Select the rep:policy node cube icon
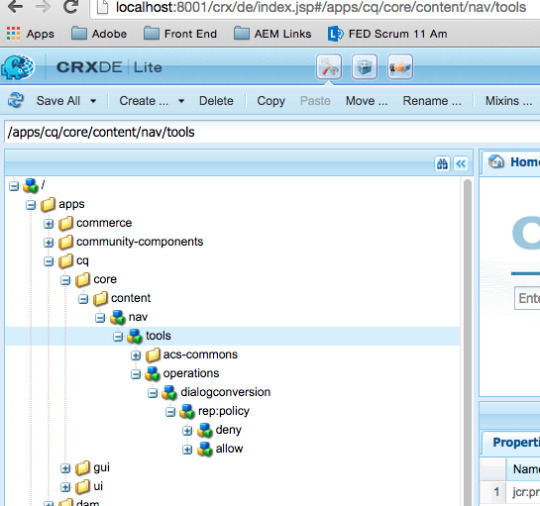This screenshot has height=506, width=540. point(187,411)
